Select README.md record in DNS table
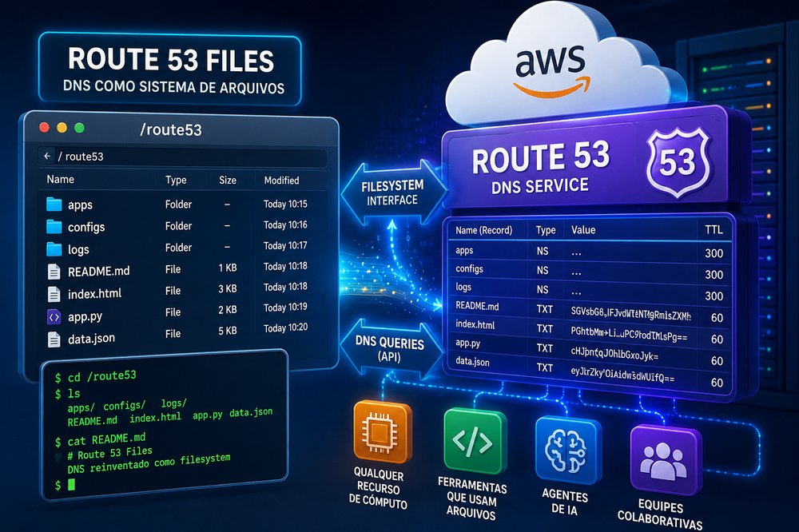This screenshot has height=532, width=799. click(x=477, y=306)
